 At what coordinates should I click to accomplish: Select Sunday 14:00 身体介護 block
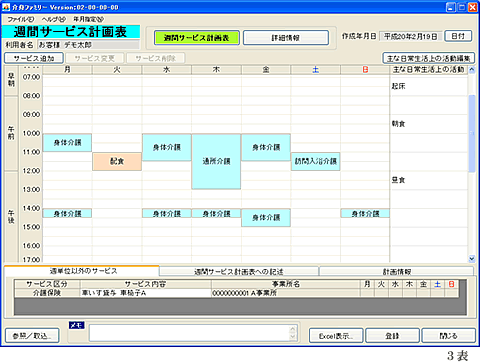point(365,214)
